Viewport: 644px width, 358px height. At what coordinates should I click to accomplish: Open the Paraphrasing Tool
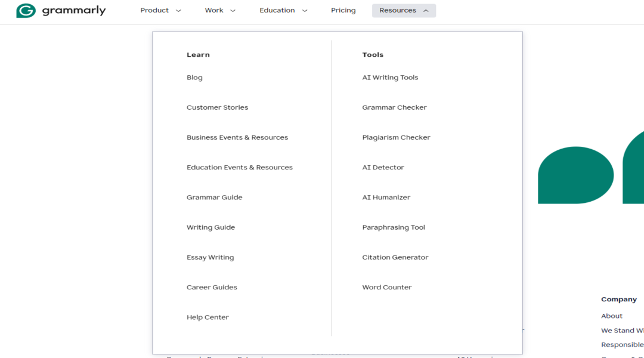[394, 227]
